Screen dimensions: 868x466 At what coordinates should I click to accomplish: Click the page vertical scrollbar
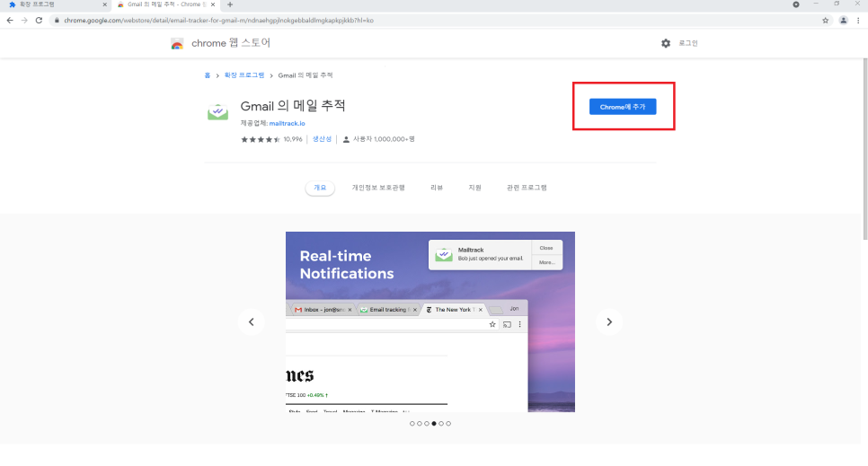point(865,149)
